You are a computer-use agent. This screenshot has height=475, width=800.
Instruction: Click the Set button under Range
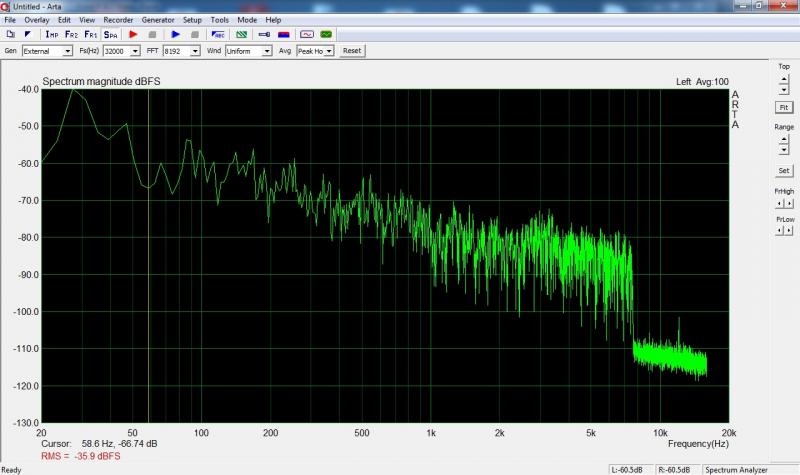click(784, 171)
